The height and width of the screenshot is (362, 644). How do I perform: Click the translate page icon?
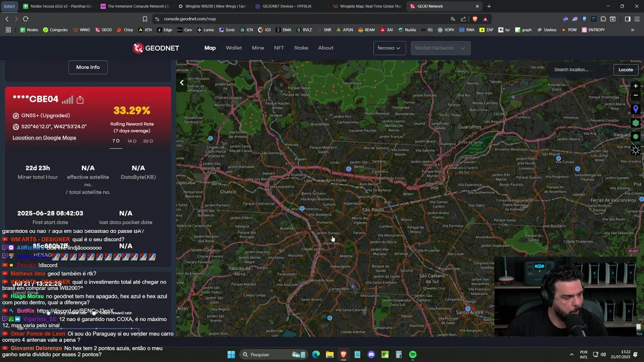(x=453, y=19)
